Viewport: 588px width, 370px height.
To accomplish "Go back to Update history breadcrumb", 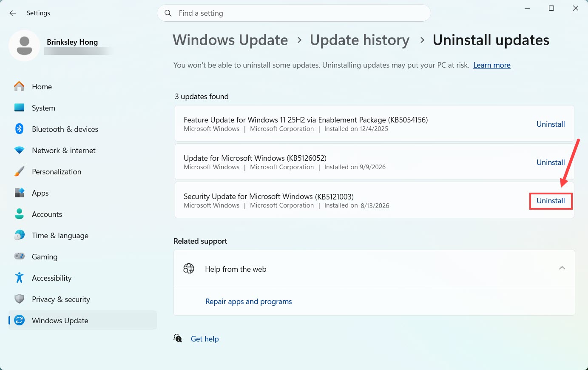I will (x=360, y=40).
